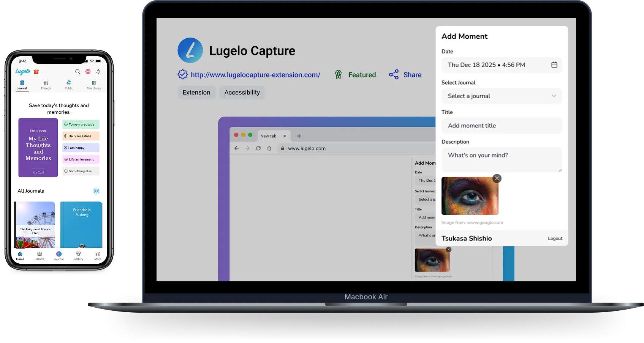Click the Featured award ribbon icon
This screenshot has width=644, height=343.
[338, 74]
